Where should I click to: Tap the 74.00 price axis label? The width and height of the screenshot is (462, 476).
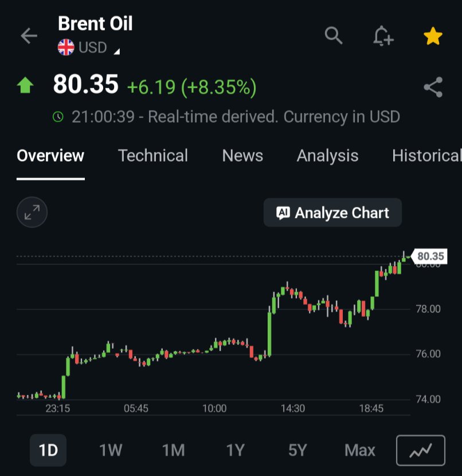(x=428, y=399)
